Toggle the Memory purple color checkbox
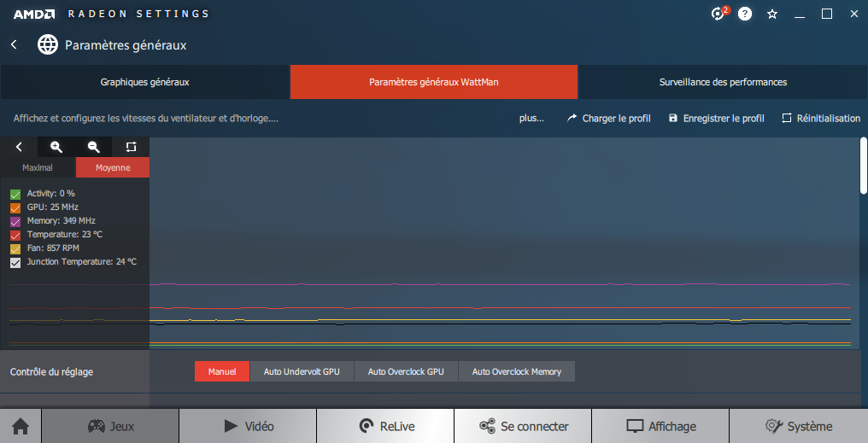Viewport: 868px width, 443px height. click(15, 221)
